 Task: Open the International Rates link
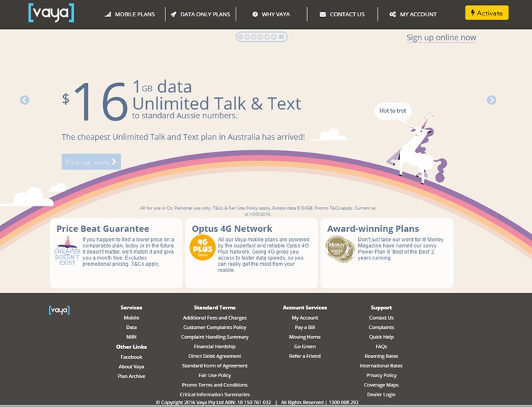coord(382,366)
